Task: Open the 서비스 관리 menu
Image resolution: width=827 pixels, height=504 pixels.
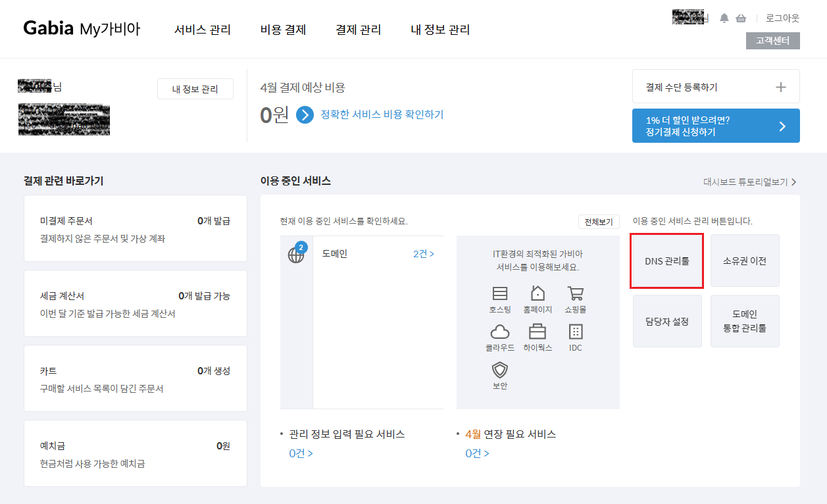Action: click(x=203, y=30)
